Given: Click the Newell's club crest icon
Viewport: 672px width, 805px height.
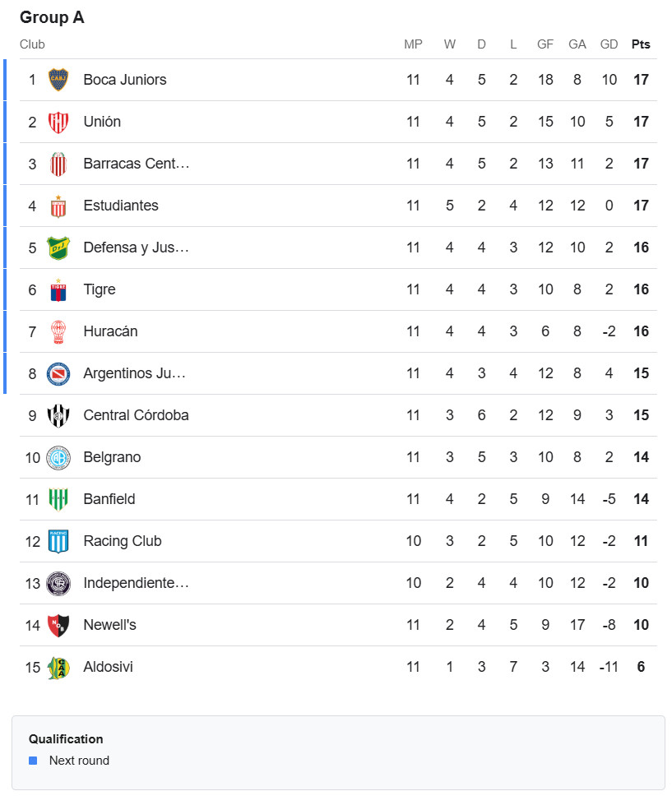Looking at the screenshot, I should pos(58,625).
